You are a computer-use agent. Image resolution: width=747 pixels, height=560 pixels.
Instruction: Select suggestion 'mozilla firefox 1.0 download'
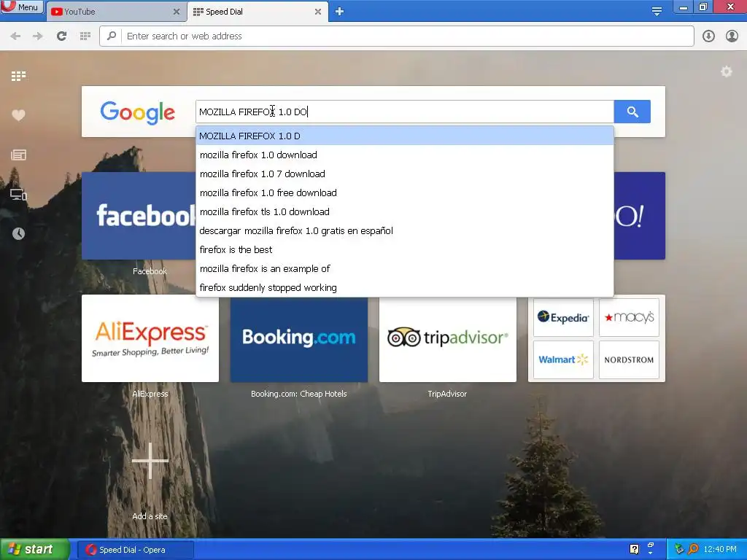coord(404,155)
